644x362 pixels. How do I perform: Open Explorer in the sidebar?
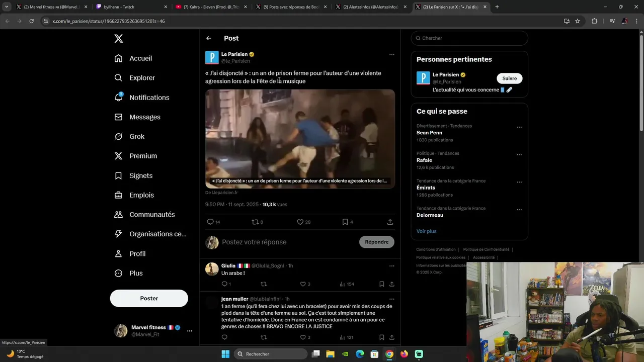(x=135, y=78)
